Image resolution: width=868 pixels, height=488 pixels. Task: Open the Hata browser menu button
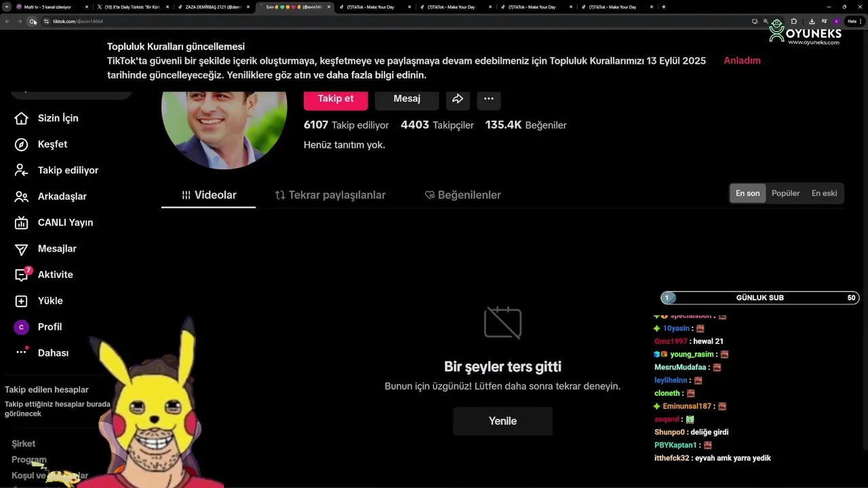(854, 21)
